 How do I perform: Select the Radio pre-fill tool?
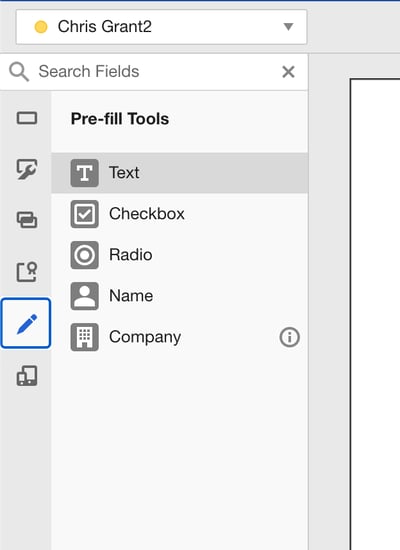(x=180, y=255)
